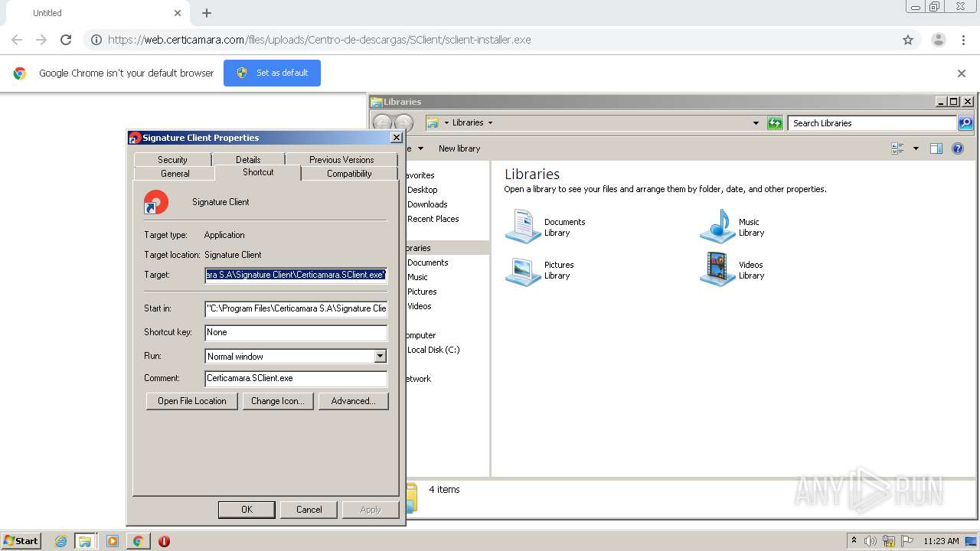Select Recent Places in navigation pane
Viewport: 980px width, 551px height.
(433, 219)
